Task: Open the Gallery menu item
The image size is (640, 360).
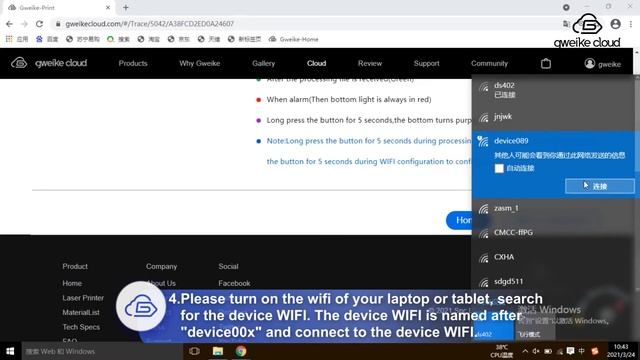Action: coord(263,63)
